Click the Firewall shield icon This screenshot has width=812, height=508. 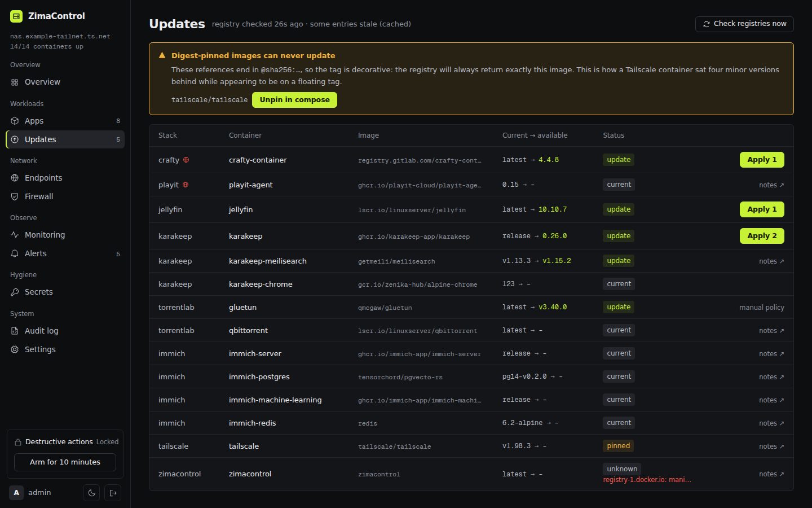(15, 196)
